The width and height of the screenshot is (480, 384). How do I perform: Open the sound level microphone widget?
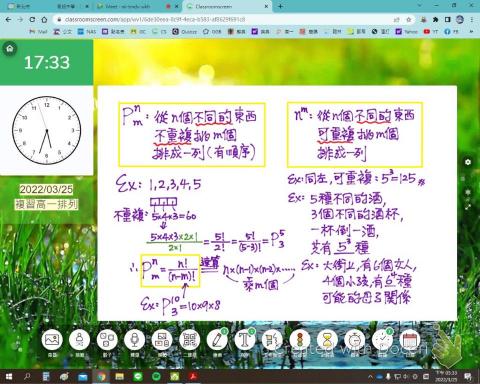click(134, 340)
